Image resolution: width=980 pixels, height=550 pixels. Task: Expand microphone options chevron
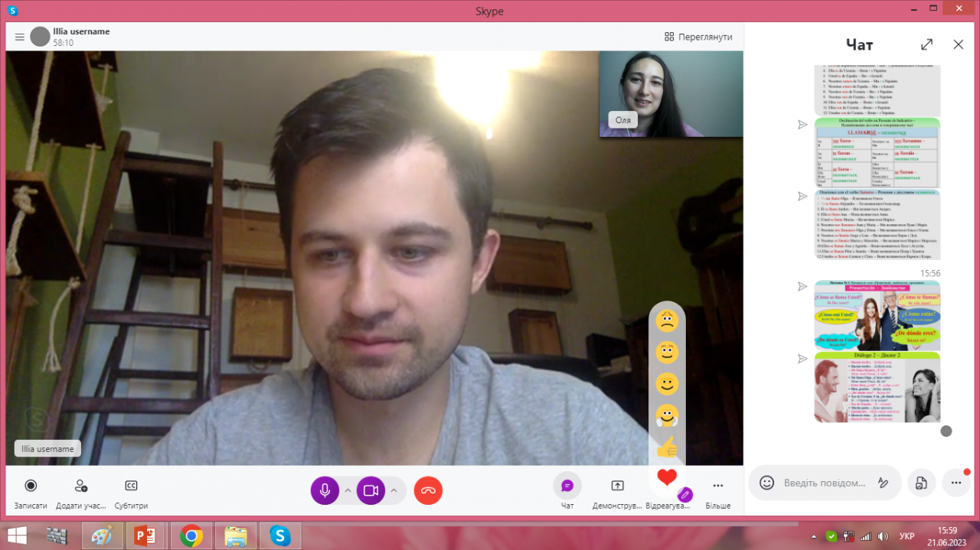coord(348,490)
